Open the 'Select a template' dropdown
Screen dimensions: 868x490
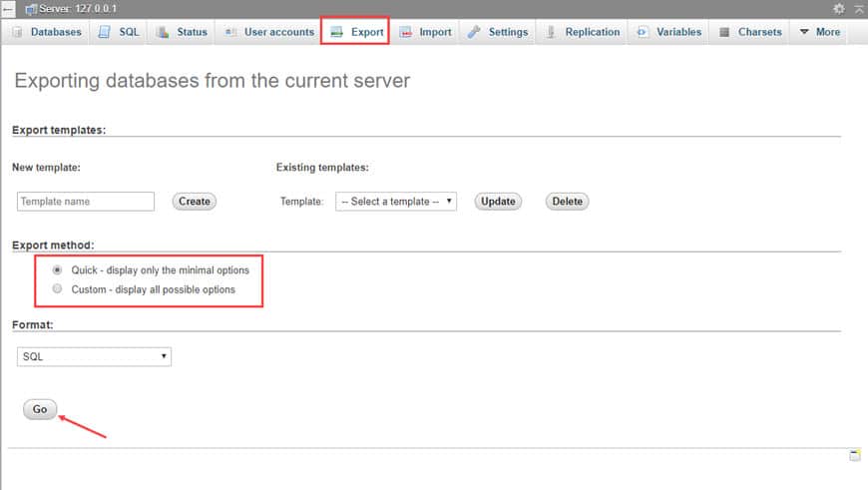(396, 202)
